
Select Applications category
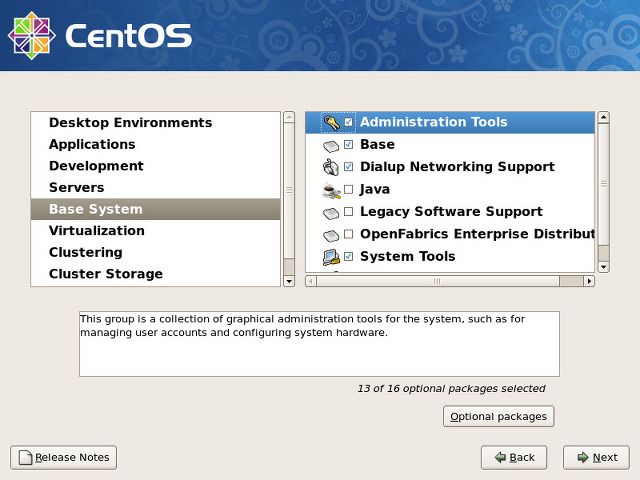[x=156, y=144]
